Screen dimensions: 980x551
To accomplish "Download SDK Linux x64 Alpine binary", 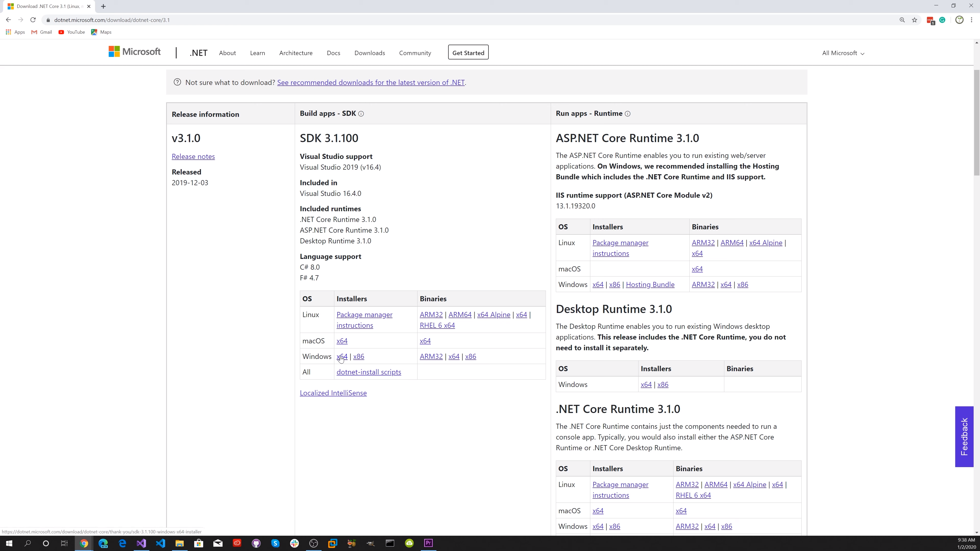I will coord(494,315).
